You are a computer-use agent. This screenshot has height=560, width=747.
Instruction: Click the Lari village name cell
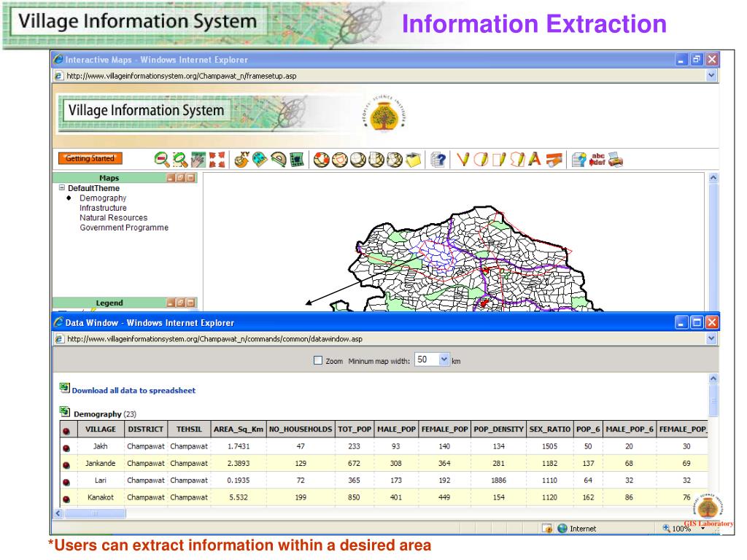coord(101,481)
